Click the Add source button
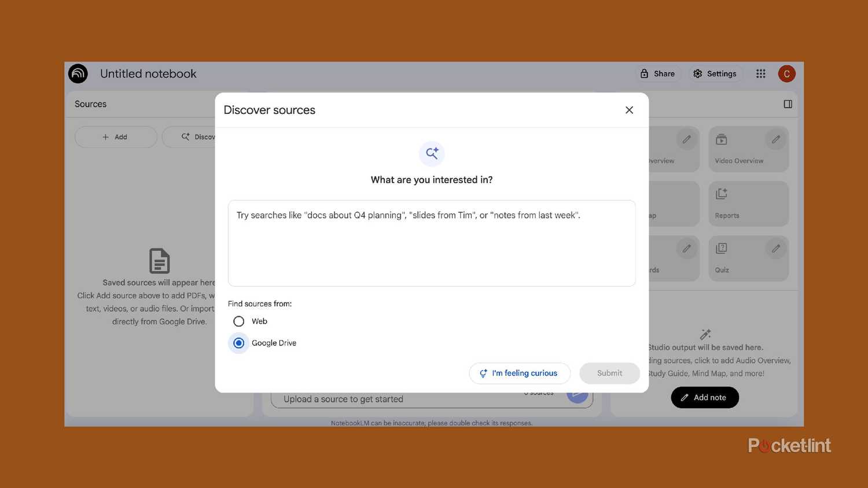868x488 pixels. click(x=116, y=137)
